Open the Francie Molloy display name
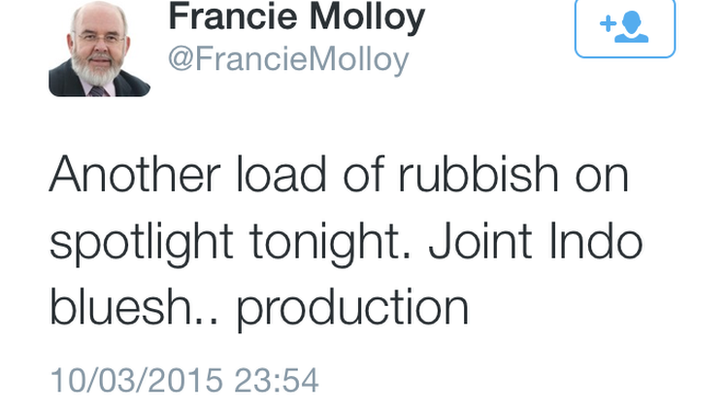The image size is (728, 410). (x=297, y=18)
